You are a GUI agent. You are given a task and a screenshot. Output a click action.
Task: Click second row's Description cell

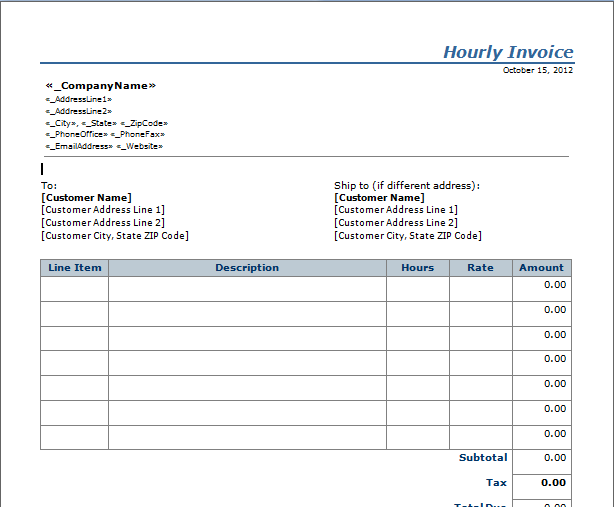tap(247, 314)
